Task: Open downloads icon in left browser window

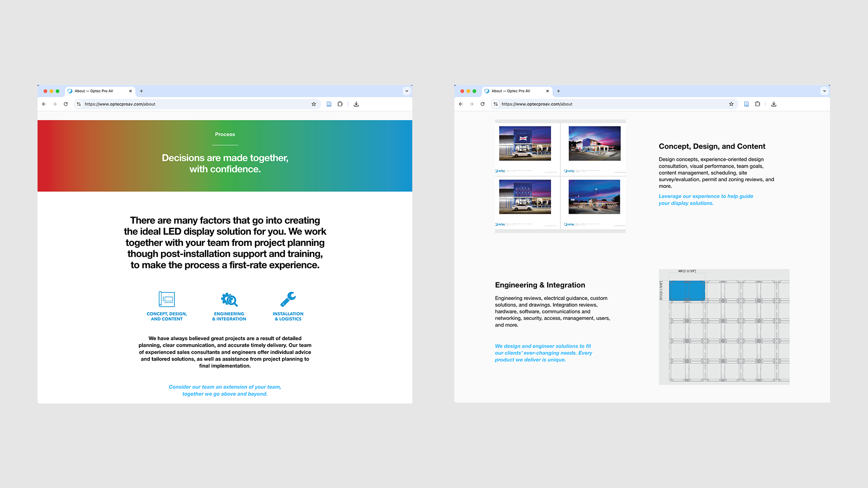Action: [356, 104]
